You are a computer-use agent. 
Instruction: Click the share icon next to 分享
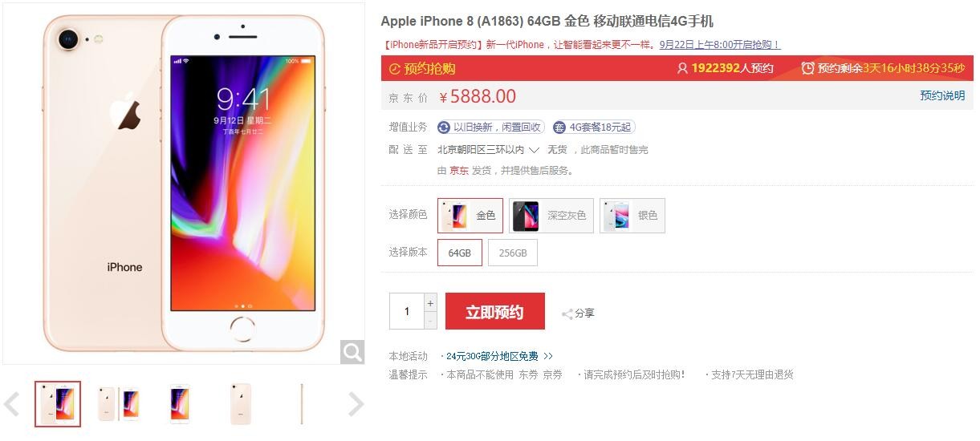[567, 314]
